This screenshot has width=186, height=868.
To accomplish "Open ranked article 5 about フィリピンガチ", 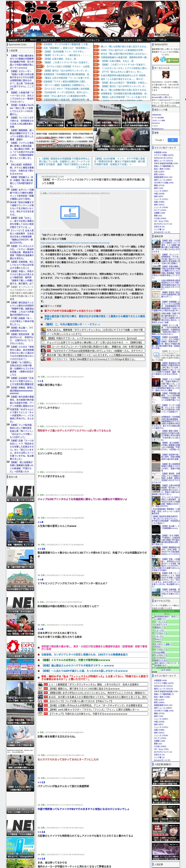I will [x=22, y=122].
